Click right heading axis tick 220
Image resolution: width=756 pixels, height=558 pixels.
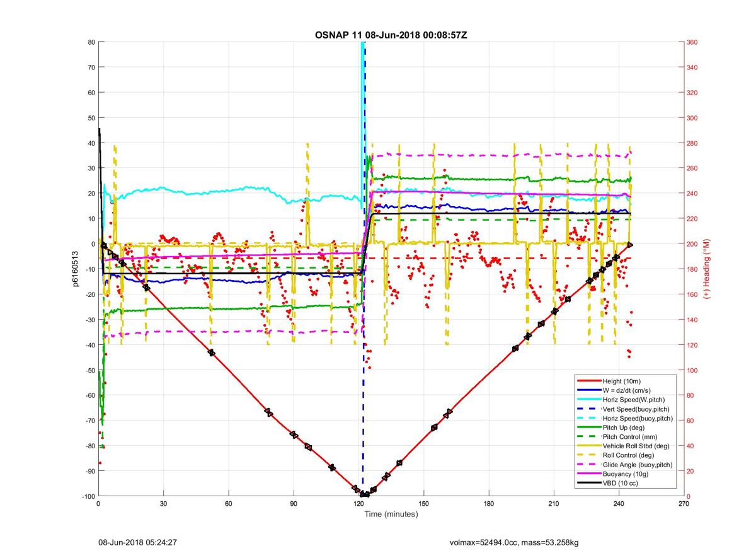(692, 219)
